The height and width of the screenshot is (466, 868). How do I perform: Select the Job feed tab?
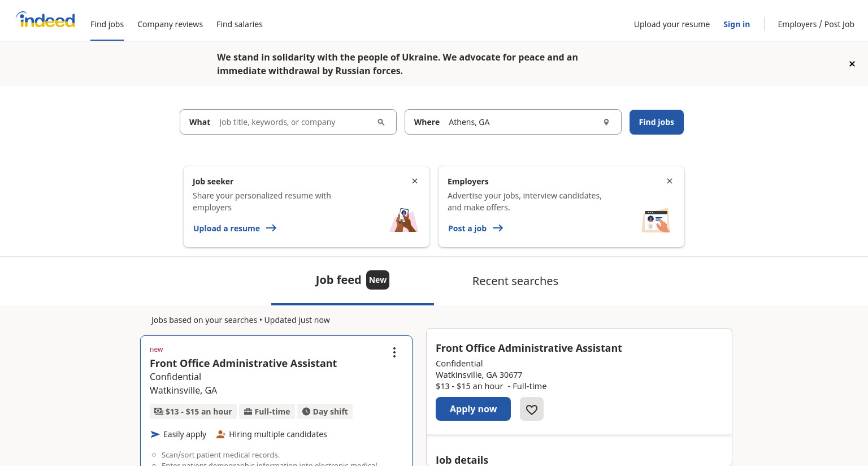pyautogui.click(x=353, y=281)
